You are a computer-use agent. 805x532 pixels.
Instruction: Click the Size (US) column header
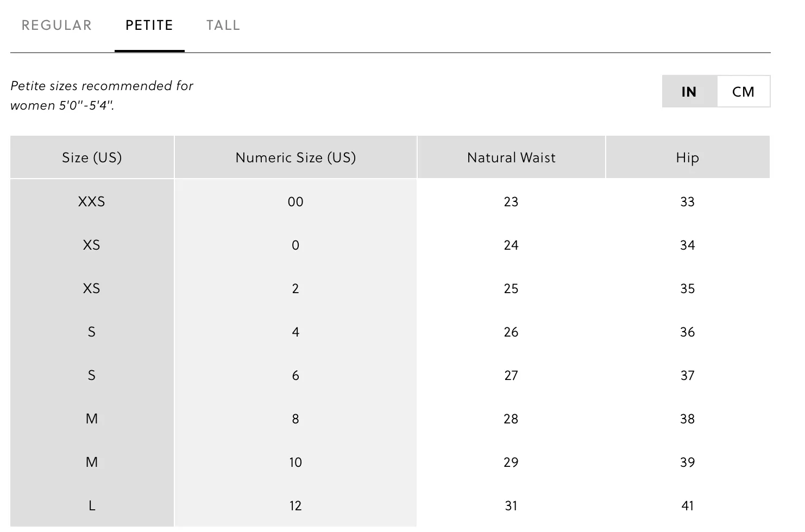pos(92,157)
